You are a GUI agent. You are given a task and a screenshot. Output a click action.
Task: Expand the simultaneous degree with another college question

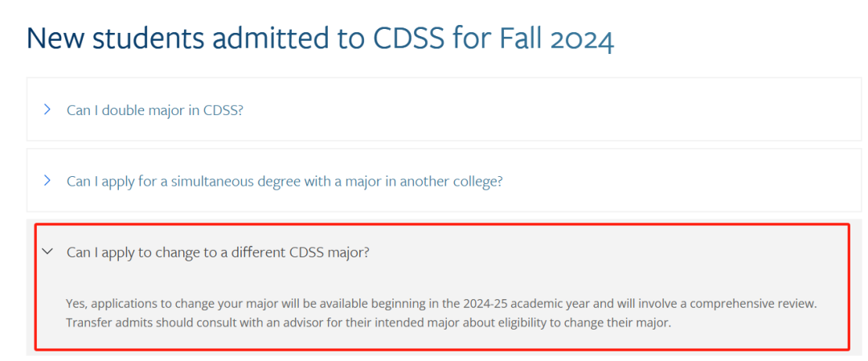[x=285, y=181]
